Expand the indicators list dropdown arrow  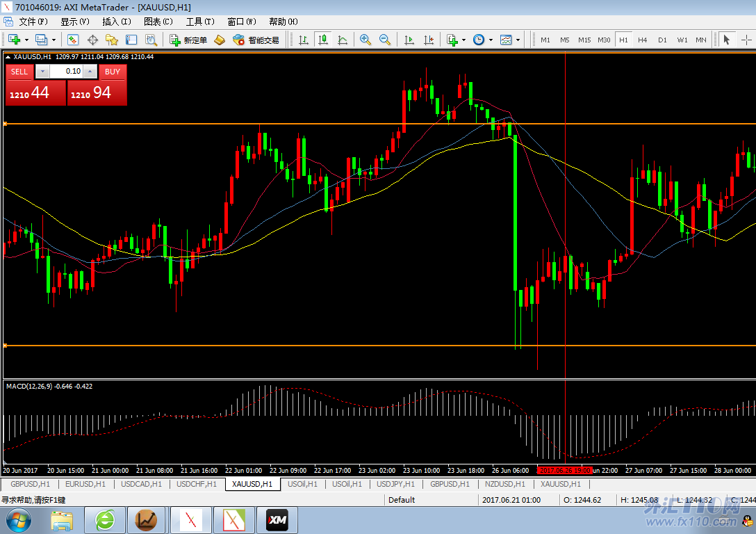463,40
